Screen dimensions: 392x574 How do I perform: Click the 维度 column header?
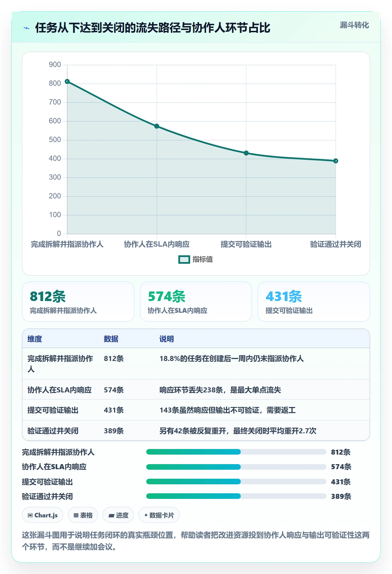pyautogui.click(x=35, y=339)
